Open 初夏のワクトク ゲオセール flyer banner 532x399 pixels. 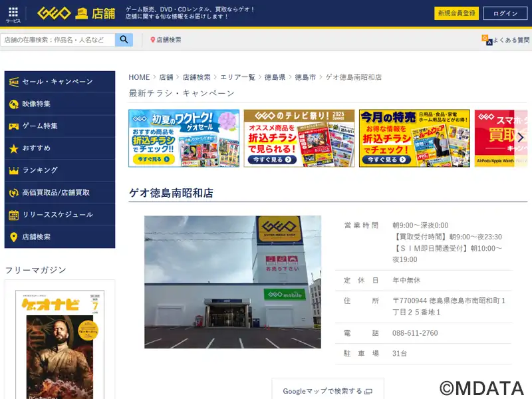[184, 138]
